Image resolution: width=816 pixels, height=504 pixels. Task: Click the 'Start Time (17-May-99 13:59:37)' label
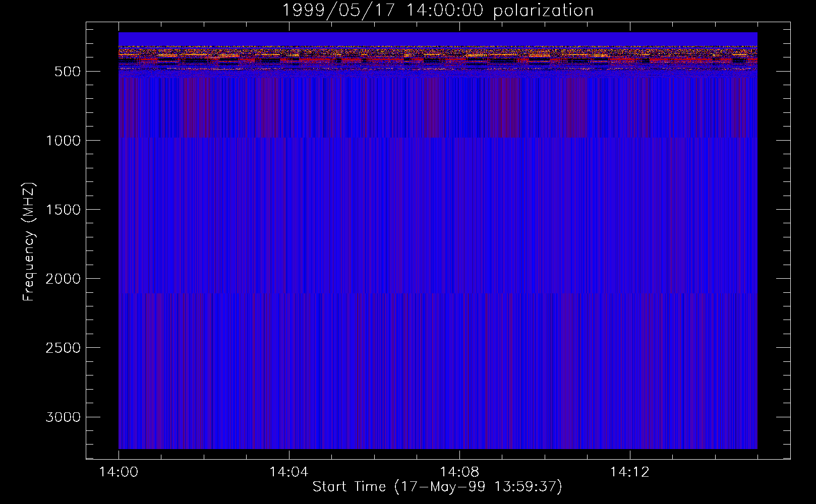437,487
